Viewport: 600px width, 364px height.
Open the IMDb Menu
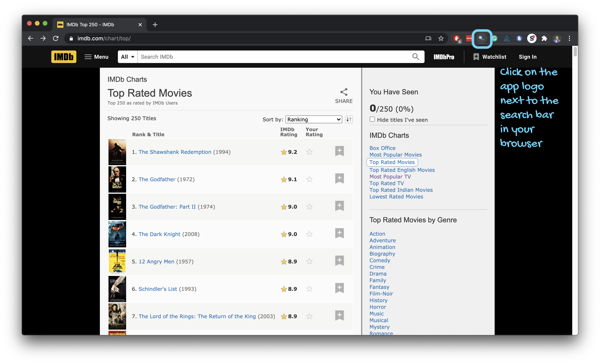96,57
